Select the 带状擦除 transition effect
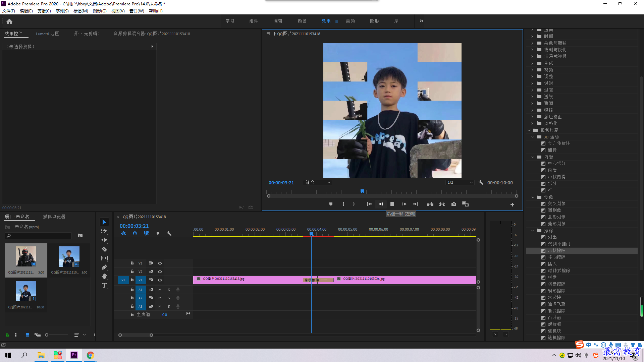The height and width of the screenshot is (362, 644). tap(556, 251)
